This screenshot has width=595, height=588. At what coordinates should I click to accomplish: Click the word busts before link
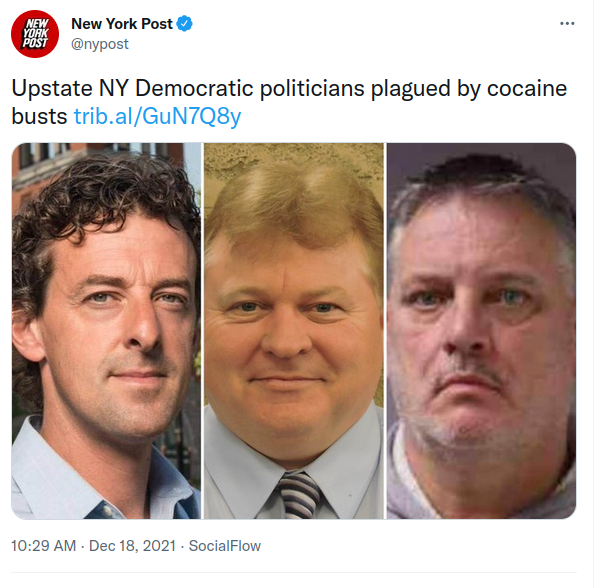point(39,116)
